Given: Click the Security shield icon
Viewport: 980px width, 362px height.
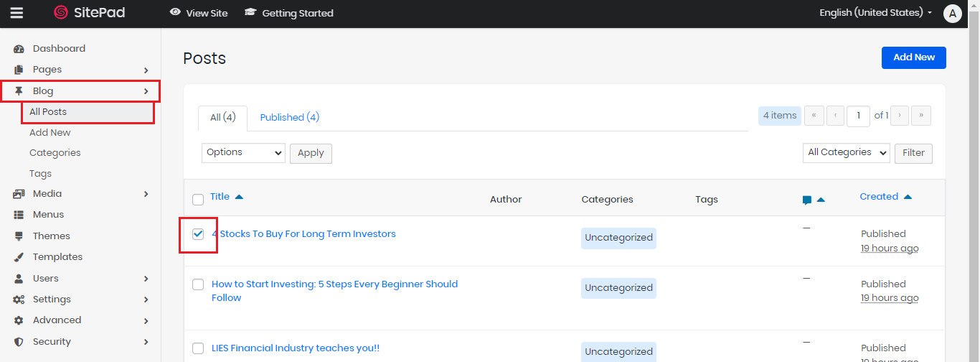Looking at the screenshot, I should click(19, 342).
